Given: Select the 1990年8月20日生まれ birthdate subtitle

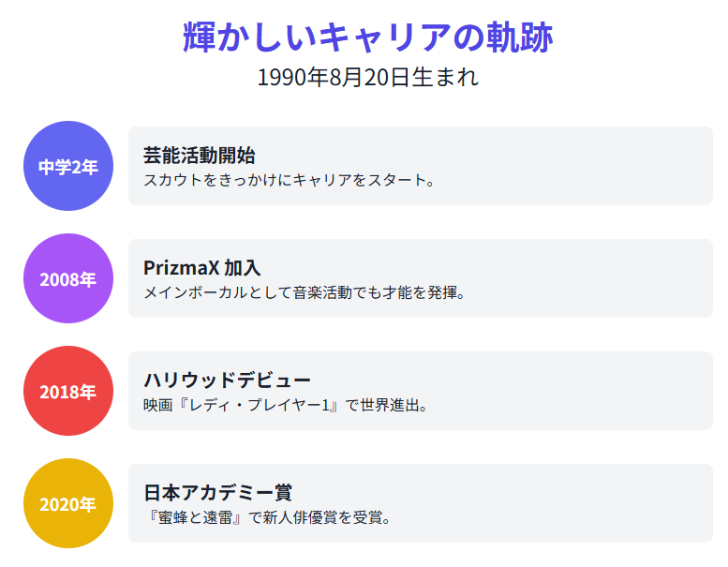Looking at the screenshot, I should [x=368, y=78].
